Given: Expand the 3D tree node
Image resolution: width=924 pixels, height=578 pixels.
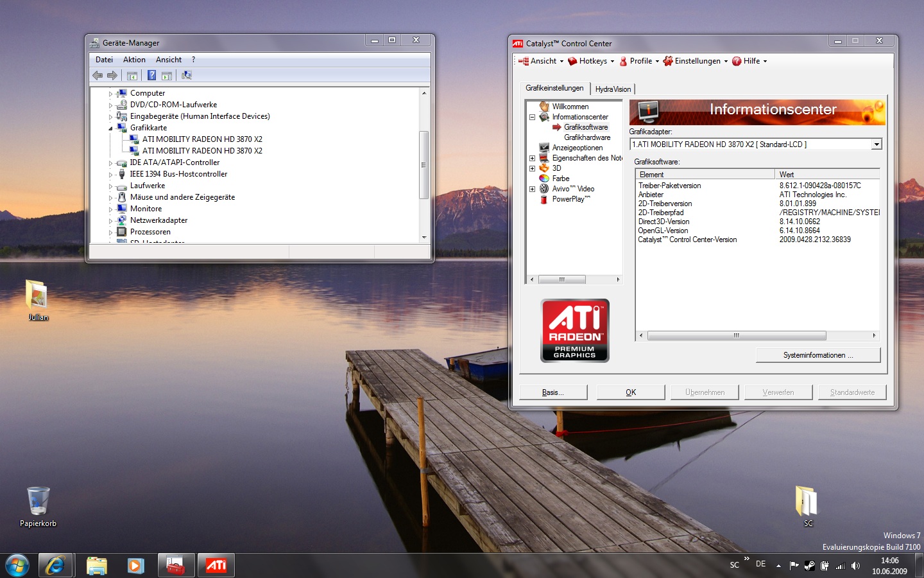Looking at the screenshot, I should tap(532, 168).
